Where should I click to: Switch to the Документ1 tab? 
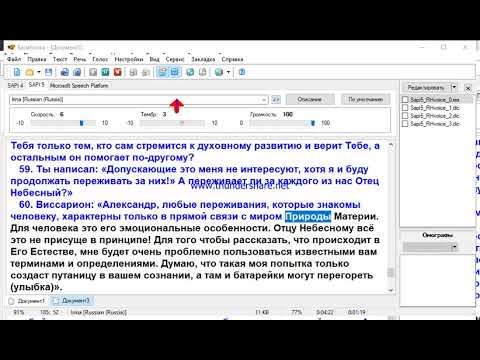coord(27,301)
